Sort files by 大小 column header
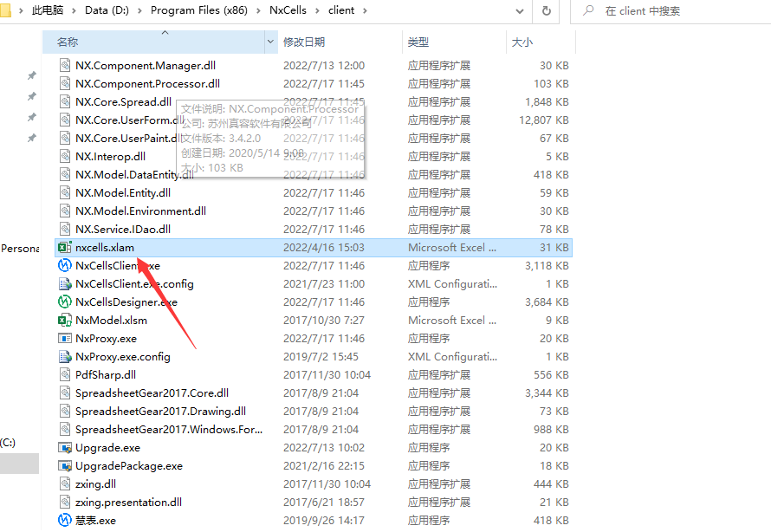Viewport: 771px width, 532px height. coord(522,42)
